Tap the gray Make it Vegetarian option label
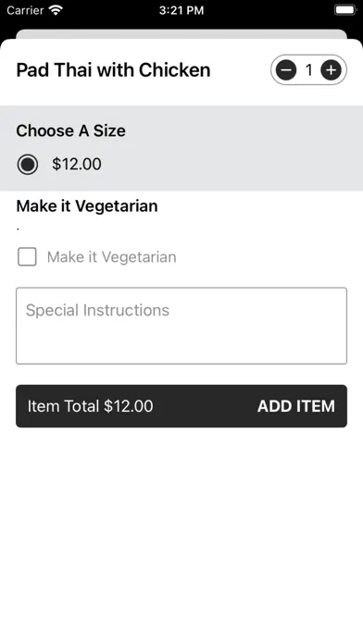Viewport: 363px width, 644px height. pyautogui.click(x=111, y=257)
